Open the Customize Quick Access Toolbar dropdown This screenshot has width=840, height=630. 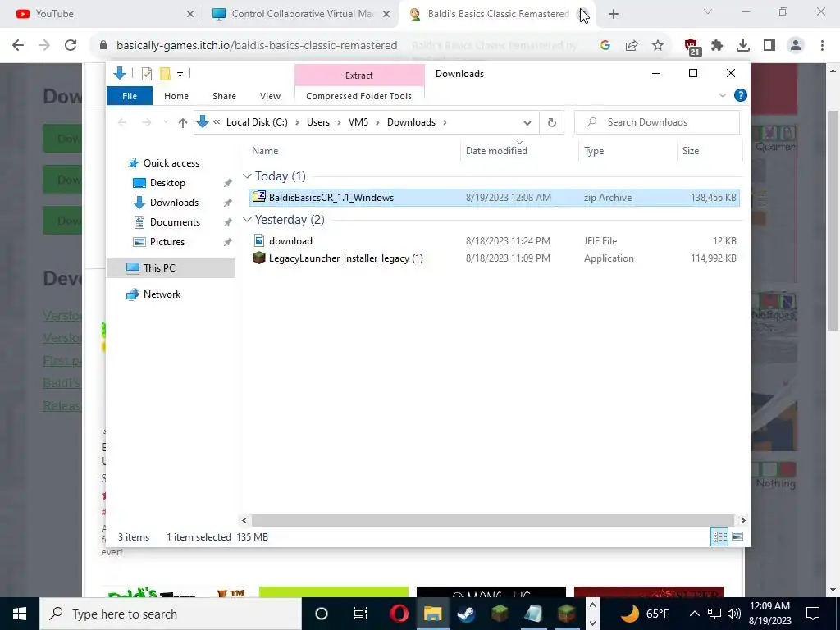point(180,75)
